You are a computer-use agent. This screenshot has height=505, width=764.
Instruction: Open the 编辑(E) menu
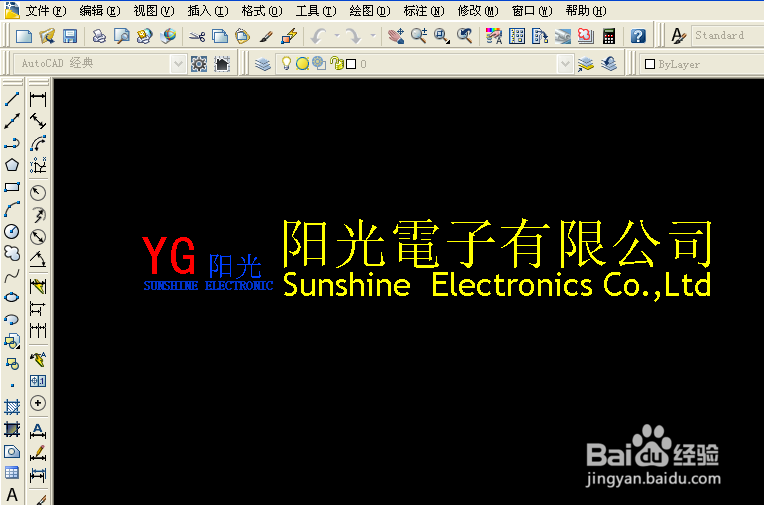coord(100,10)
